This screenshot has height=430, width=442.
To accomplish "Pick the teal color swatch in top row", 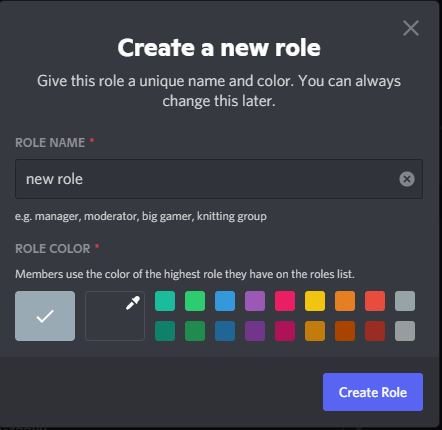I will [x=165, y=301].
